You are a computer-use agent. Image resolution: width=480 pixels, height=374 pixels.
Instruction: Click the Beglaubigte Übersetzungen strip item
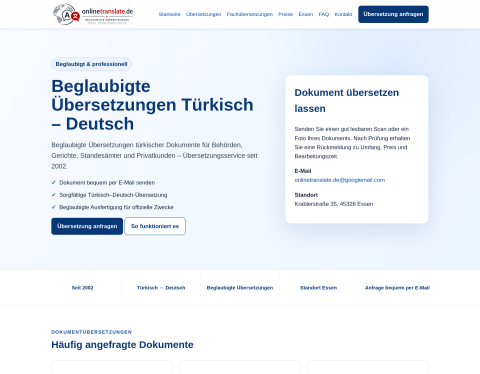tap(240, 288)
